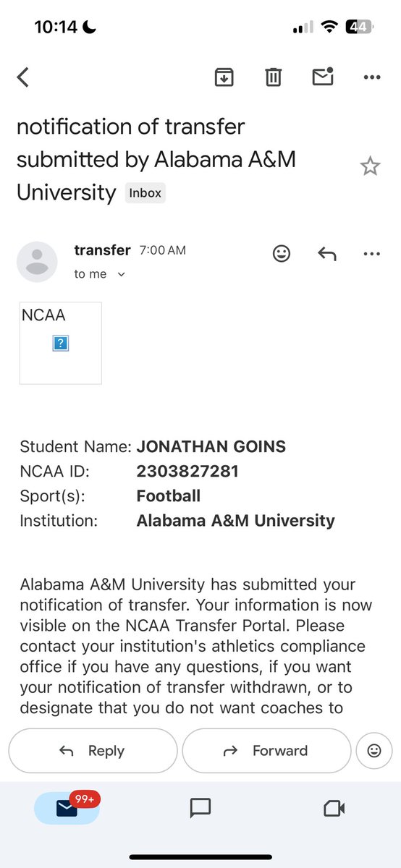Image resolution: width=401 pixels, height=868 pixels.
Task: Tap the Reply button at the bottom
Action: [93, 751]
